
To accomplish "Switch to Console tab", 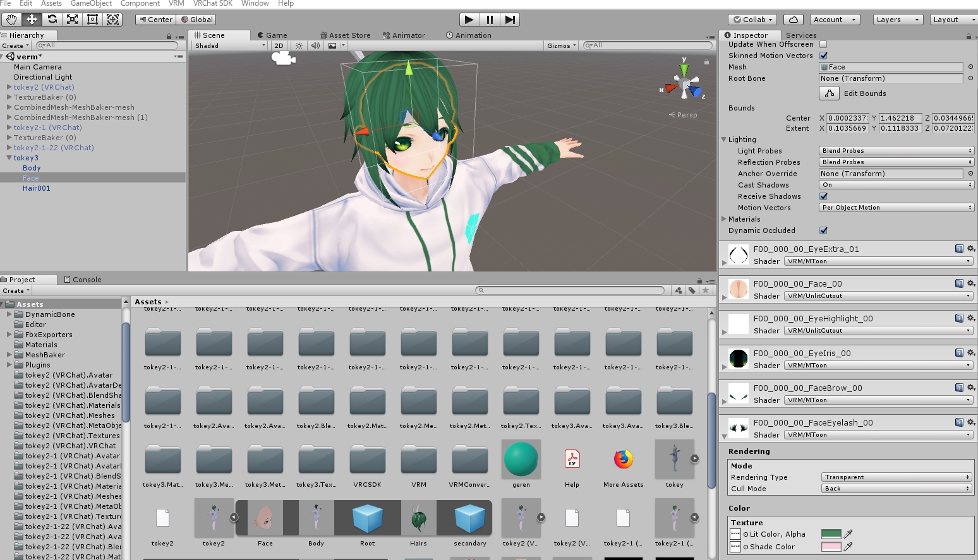I will [x=83, y=280].
